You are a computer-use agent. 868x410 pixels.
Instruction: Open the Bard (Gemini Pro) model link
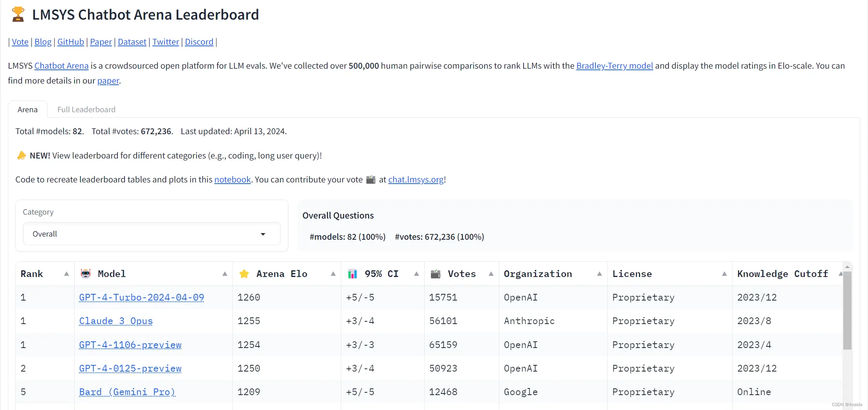pyautogui.click(x=127, y=392)
